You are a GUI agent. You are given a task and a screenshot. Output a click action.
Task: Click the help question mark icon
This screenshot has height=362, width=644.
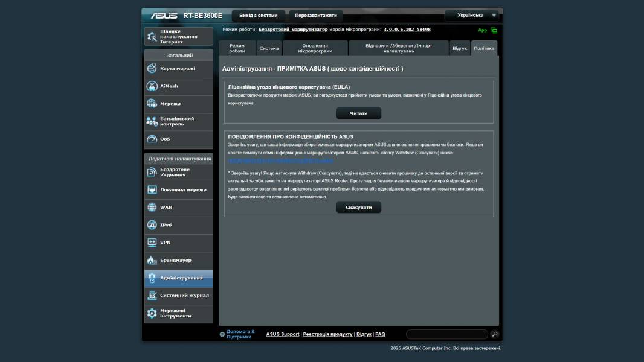222,334
